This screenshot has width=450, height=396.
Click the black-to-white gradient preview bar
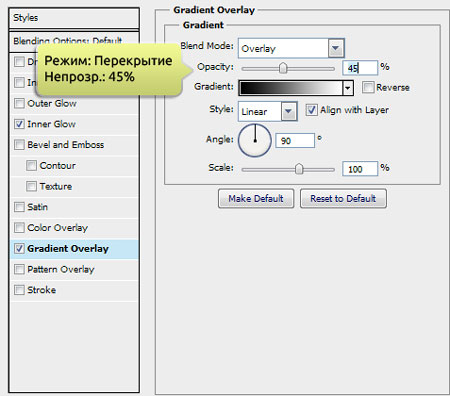pyautogui.click(x=291, y=88)
